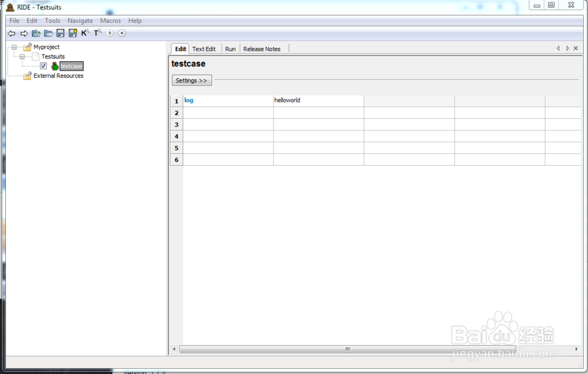Go forward using the right arrow toolbar icon
This screenshot has height=374, width=588.
[24, 34]
